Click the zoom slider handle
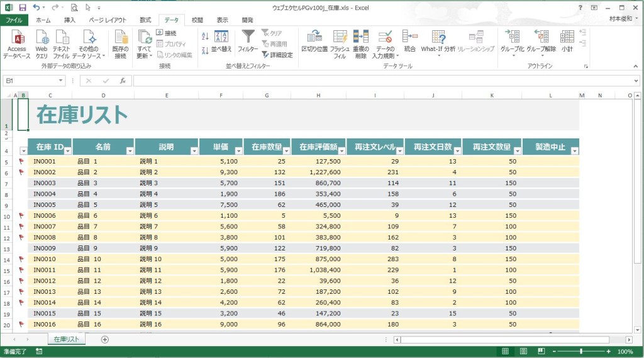644x358 pixels. tap(581, 351)
